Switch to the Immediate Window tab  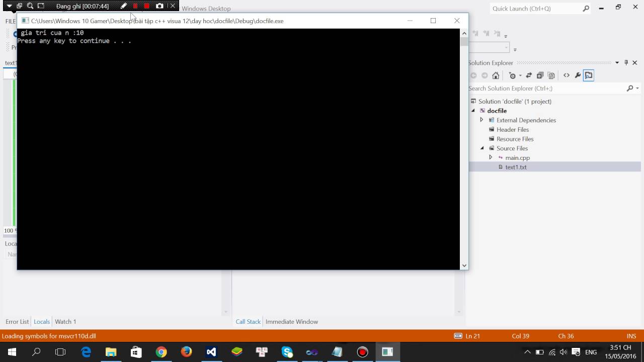pos(292,322)
